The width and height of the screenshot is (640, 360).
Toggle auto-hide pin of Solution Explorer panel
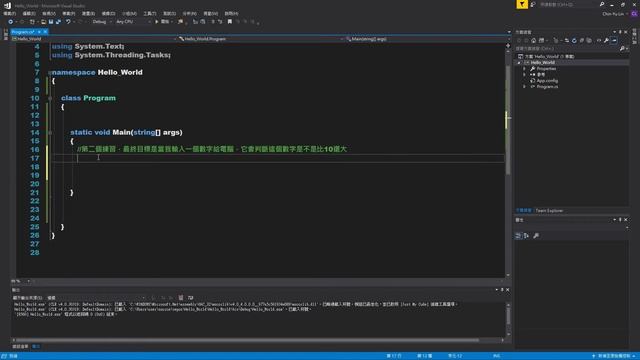tap(620, 32)
